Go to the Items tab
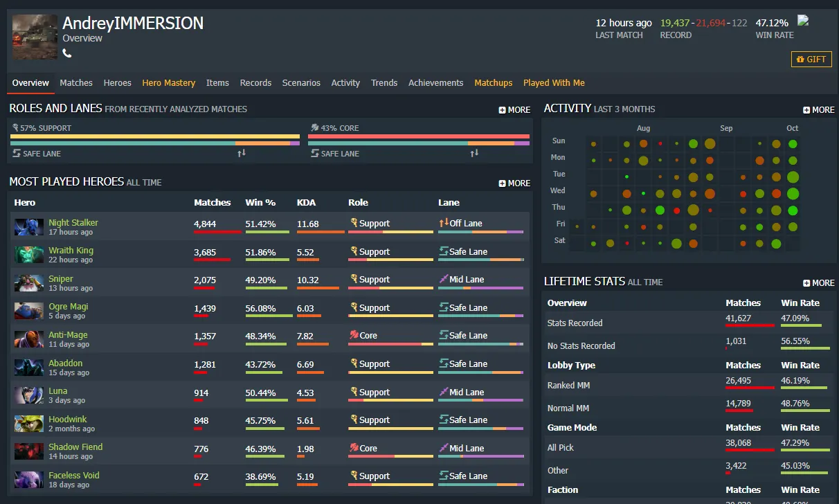The width and height of the screenshot is (839, 504). tap(217, 82)
